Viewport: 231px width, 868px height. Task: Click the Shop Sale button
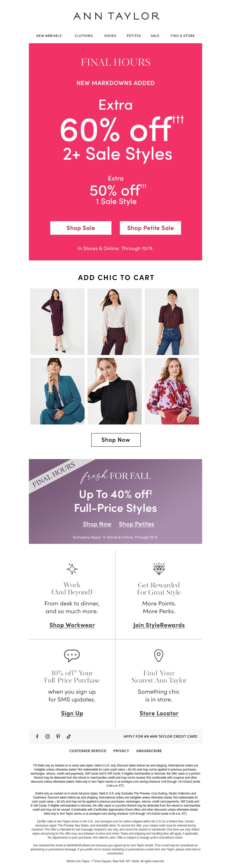(x=81, y=228)
